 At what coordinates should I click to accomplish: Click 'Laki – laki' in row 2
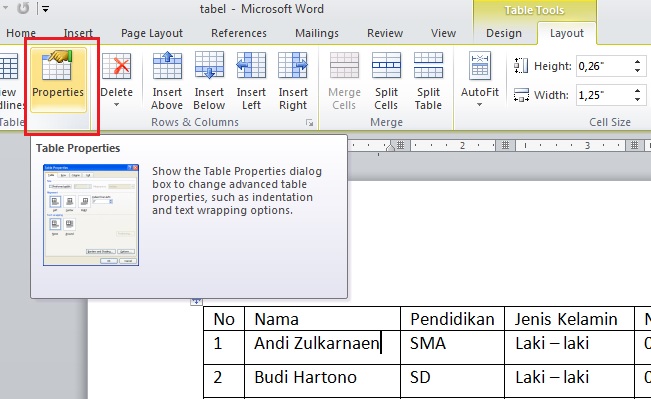552,377
